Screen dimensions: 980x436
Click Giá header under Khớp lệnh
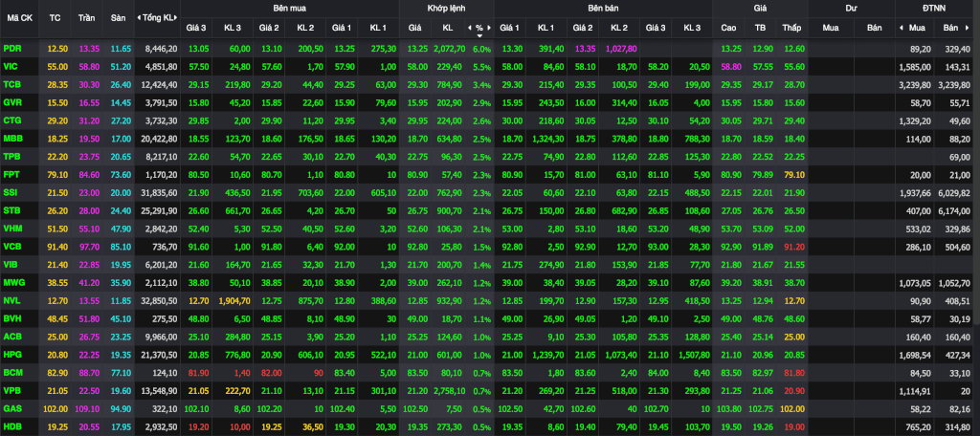click(x=415, y=28)
